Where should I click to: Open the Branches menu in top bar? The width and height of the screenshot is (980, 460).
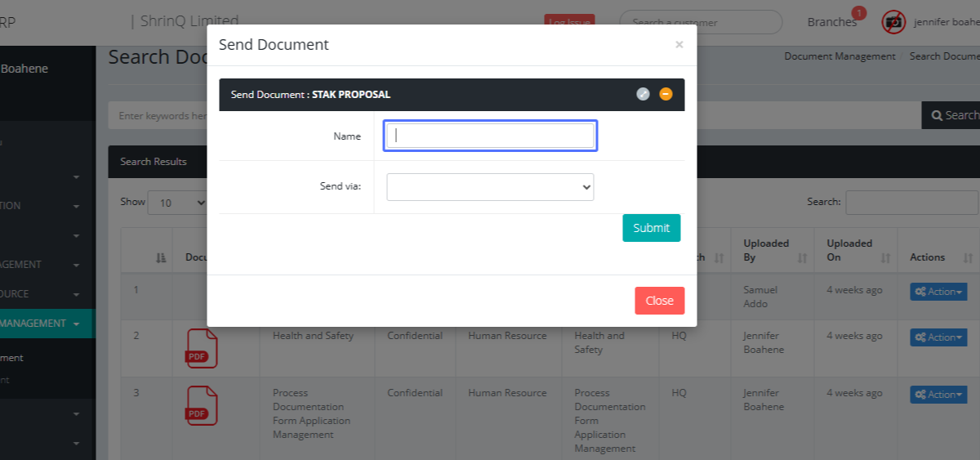point(831,22)
